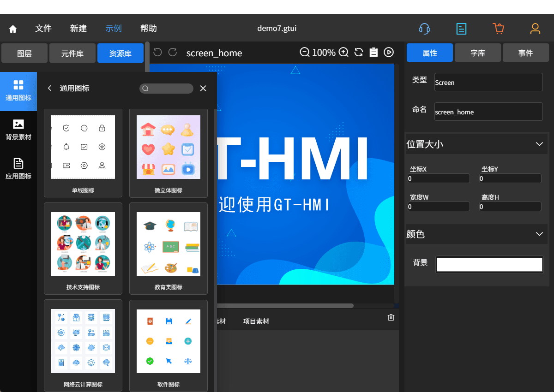Refresh the canvas view
This screenshot has height=392, width=554.
359,52
